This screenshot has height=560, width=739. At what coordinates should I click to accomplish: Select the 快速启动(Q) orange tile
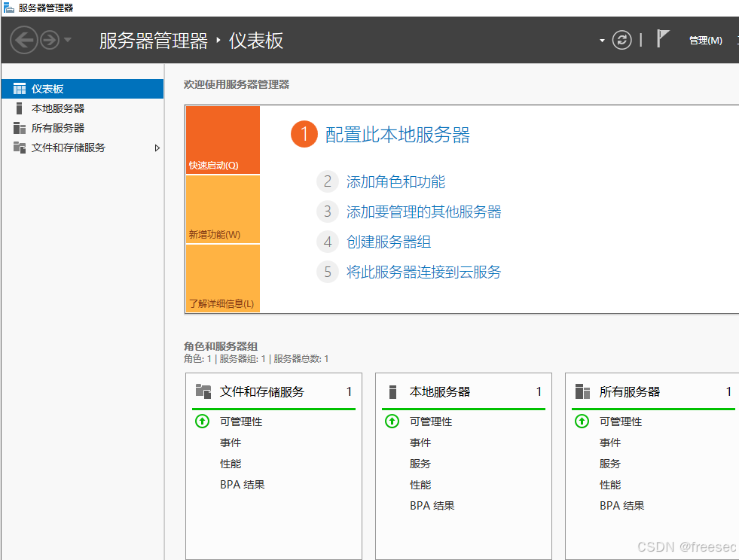pos(222,141)
